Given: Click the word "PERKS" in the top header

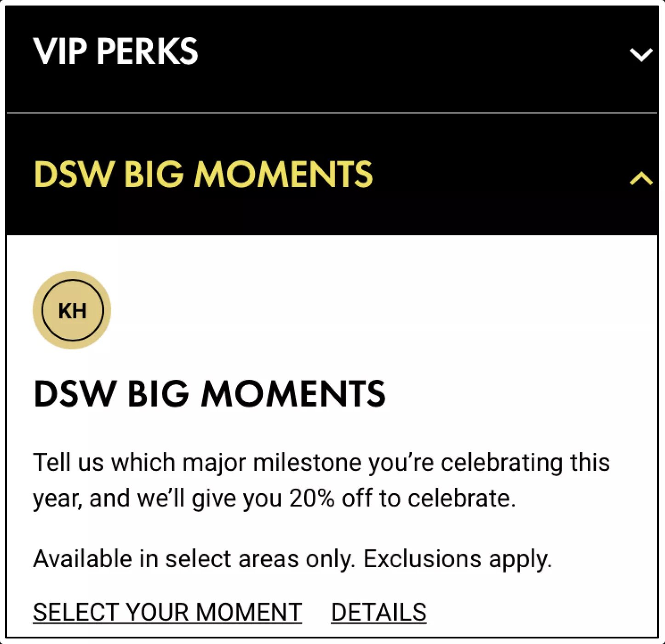Looking at the screenshot, I should [x=147, y=51].
